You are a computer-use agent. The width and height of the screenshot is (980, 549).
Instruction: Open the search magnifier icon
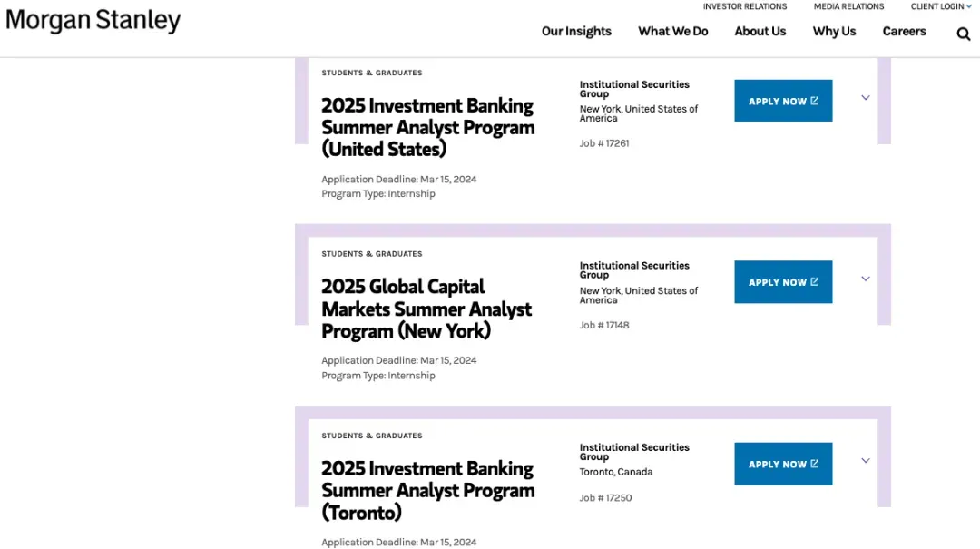[x=963, y=34]
